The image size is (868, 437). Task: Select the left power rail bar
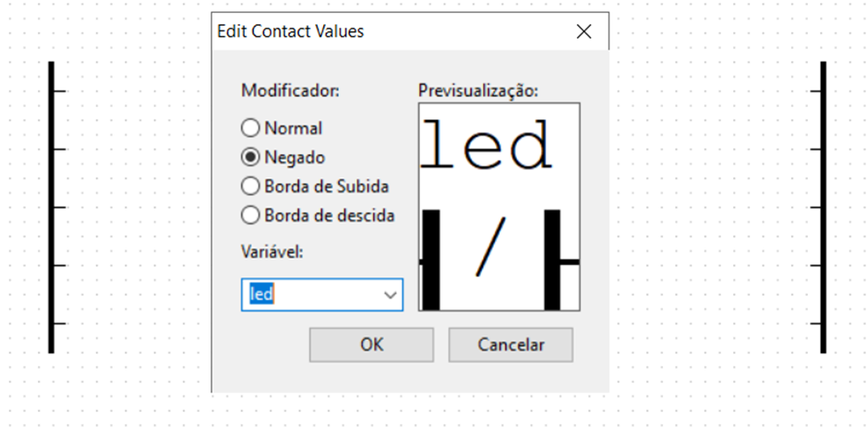tap(52, 207)
